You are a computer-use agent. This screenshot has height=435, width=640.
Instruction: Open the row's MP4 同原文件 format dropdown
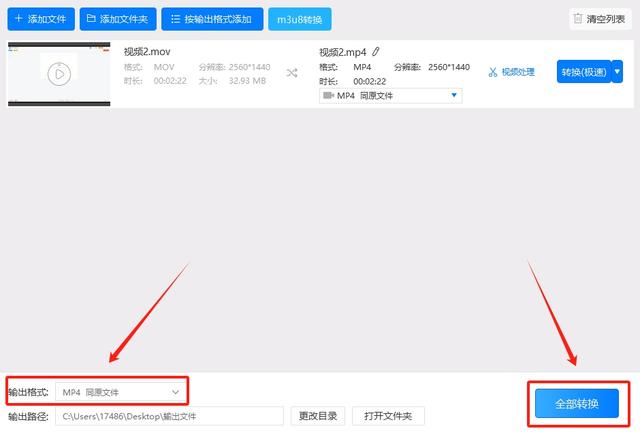[x=391, y=95]
